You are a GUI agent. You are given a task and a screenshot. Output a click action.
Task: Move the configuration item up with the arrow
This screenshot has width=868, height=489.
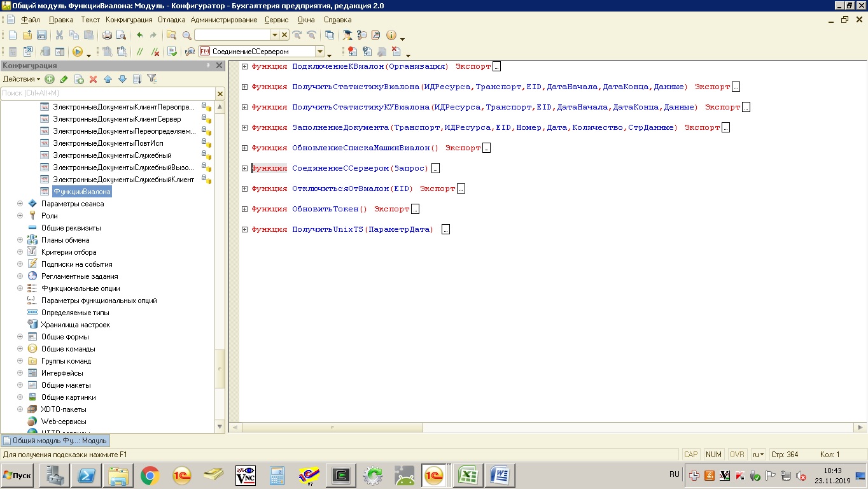[x=108, y=79]
